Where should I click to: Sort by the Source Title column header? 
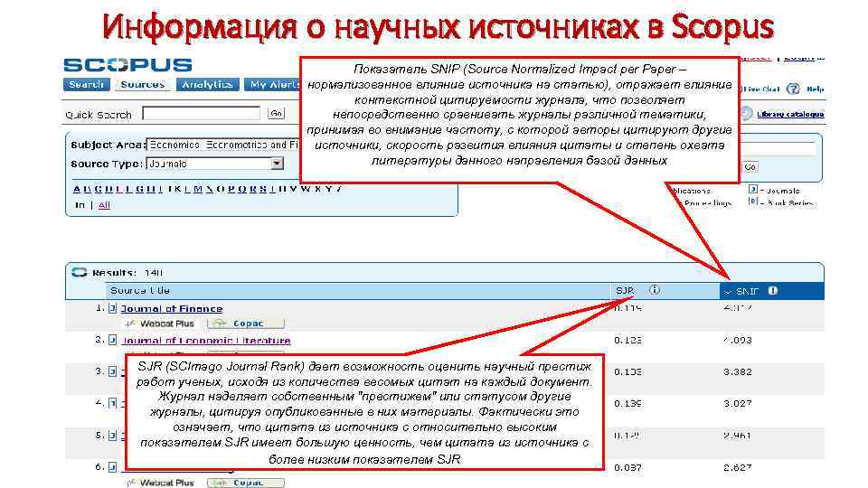pyautogui.click(x=140, y=290)
